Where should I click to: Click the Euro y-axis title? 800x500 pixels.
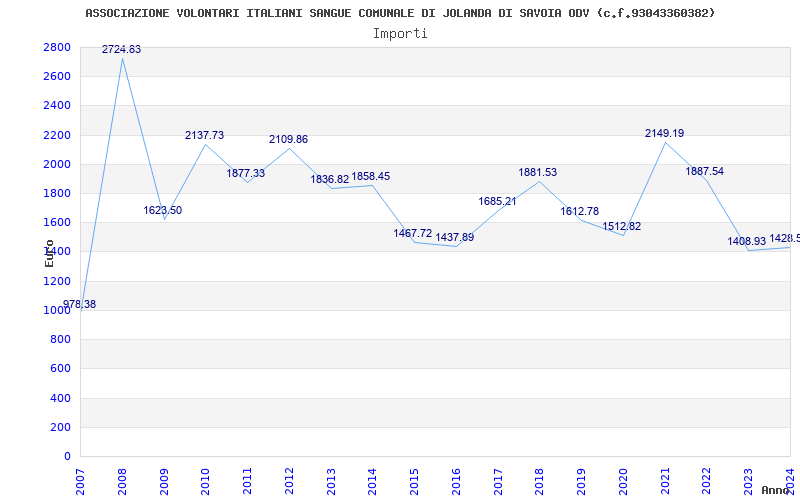pos(49,254)
